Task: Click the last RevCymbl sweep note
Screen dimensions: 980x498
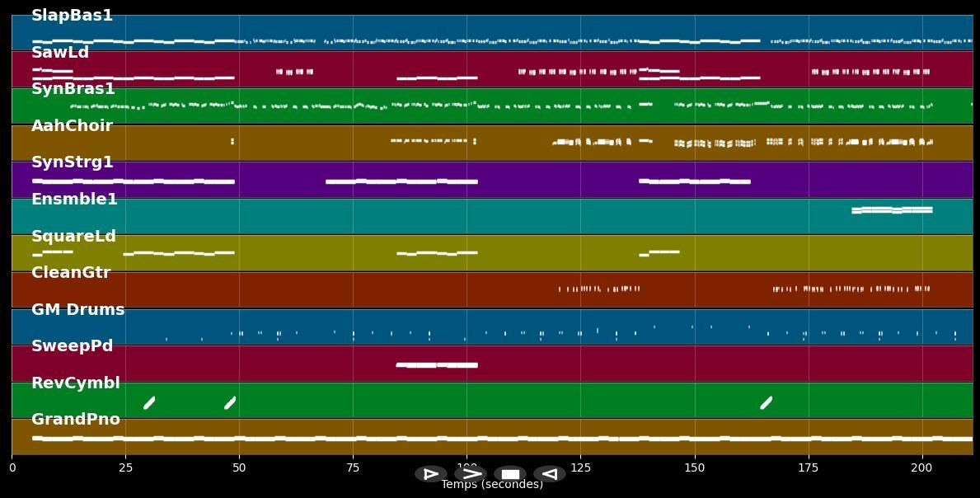Action: pos(766,402)
